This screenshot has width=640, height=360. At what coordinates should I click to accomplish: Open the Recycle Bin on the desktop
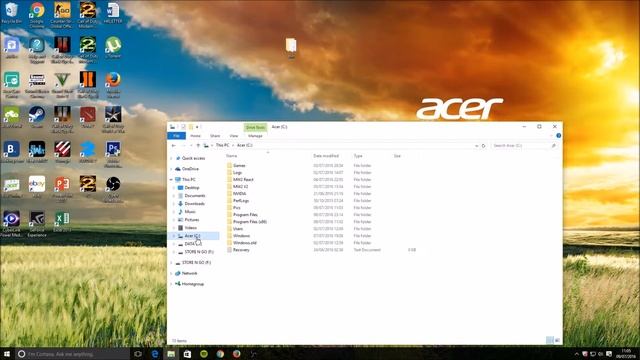[x=11, y=13]
